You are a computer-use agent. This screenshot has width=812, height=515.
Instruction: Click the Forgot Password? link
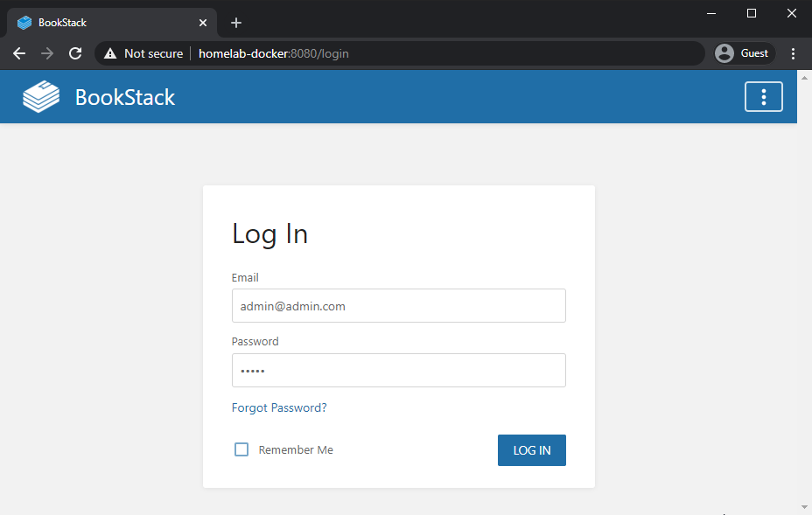[279, 407]
